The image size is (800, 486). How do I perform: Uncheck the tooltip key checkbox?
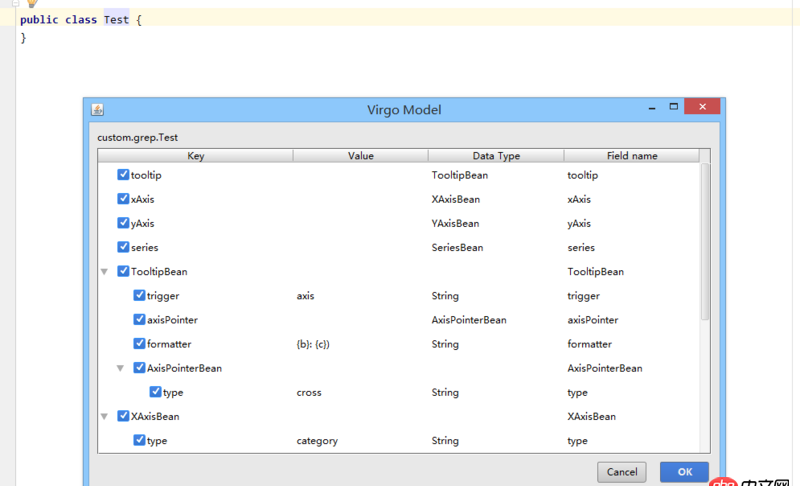point(123,175)
